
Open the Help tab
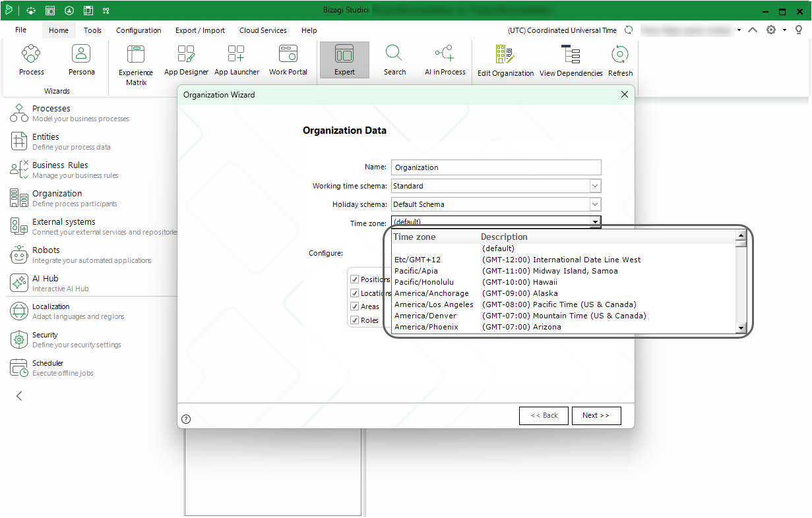[309, 30]
